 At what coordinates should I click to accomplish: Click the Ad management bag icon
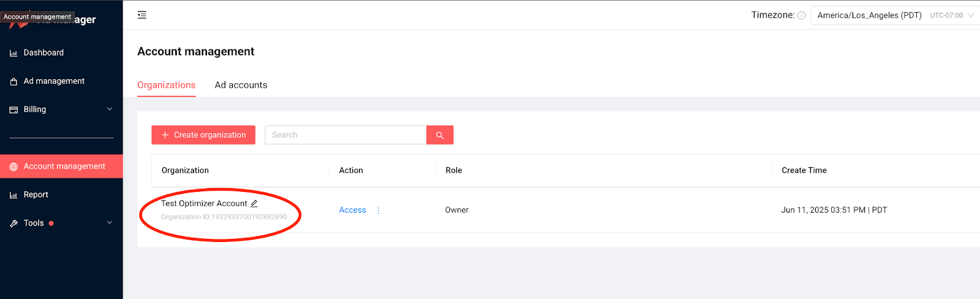click(13, 81)
